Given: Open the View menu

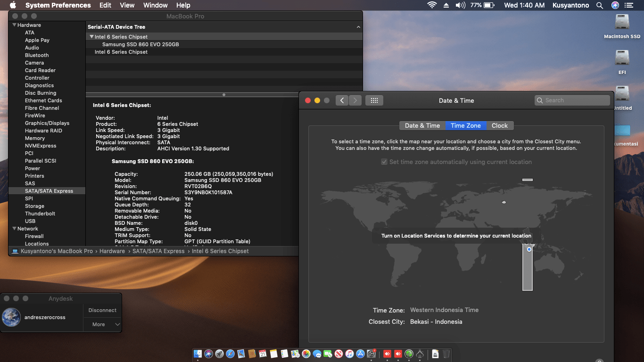Looking at the screenshot, I should 127,5.
